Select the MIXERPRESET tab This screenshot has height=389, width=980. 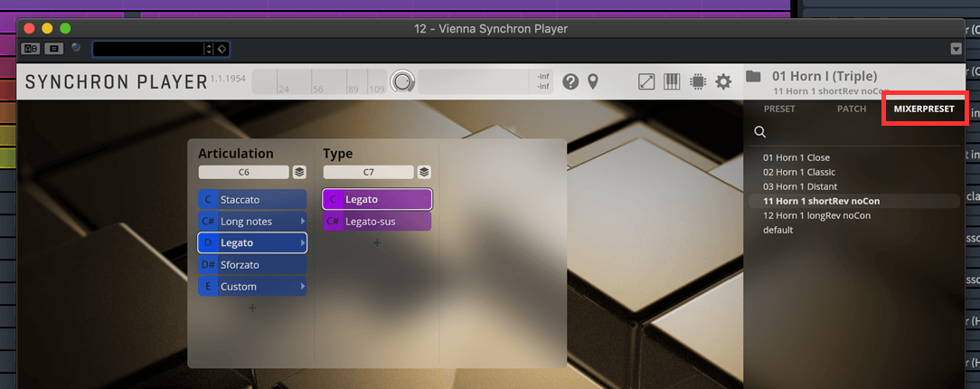924,109
